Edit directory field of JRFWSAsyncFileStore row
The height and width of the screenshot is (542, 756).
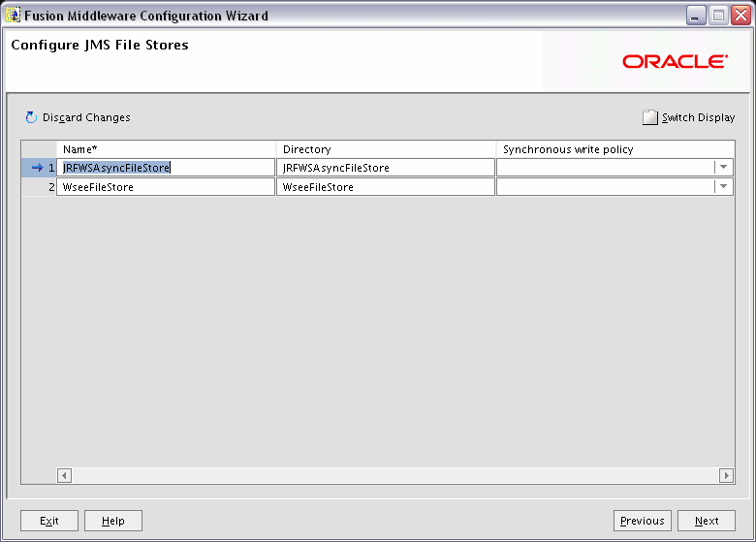[386, 168]
